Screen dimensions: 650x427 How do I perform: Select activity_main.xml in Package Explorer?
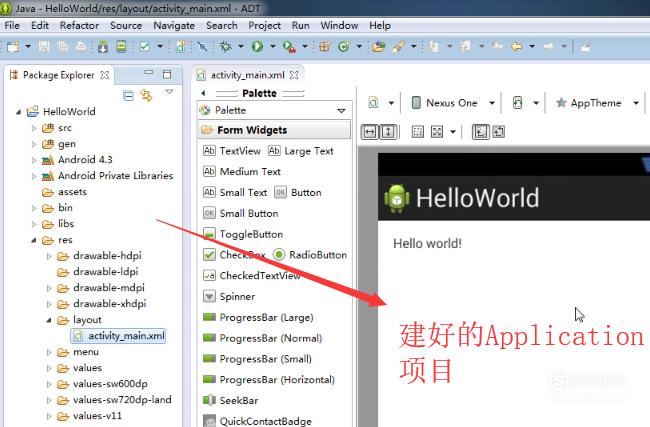(x=119, y=336)
